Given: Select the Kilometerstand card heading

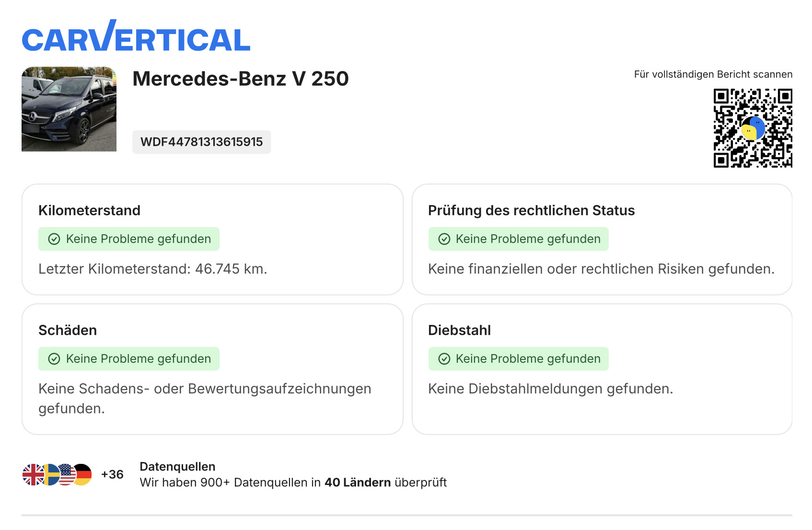Looking at the screenshot, I should [x=89, y=210].
